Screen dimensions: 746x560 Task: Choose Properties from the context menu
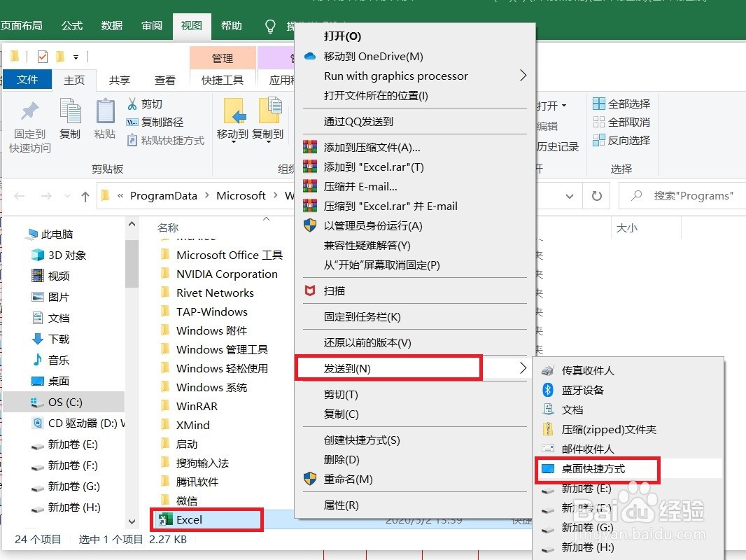[415, 505]
